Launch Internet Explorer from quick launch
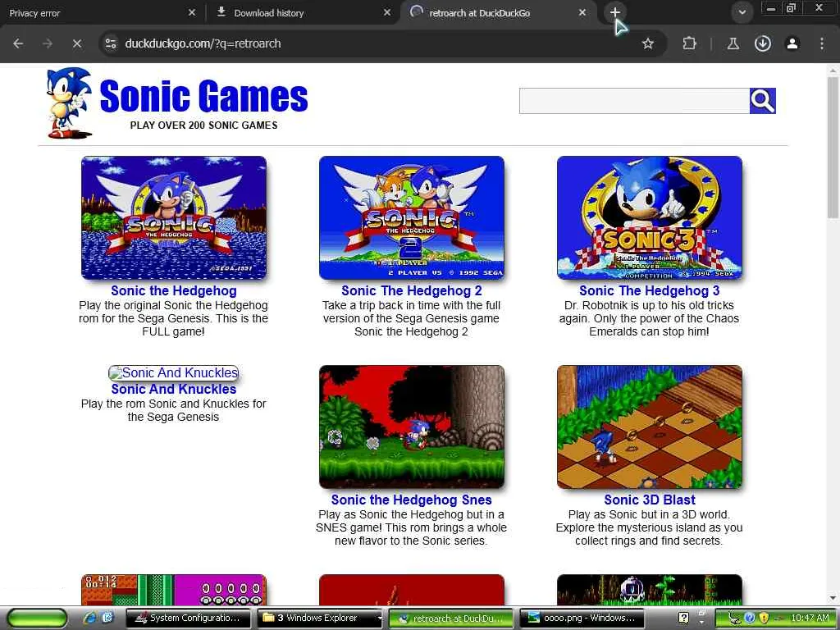Image resolution: width=840 pixels, height=630 pixels. tap(90, 619)
